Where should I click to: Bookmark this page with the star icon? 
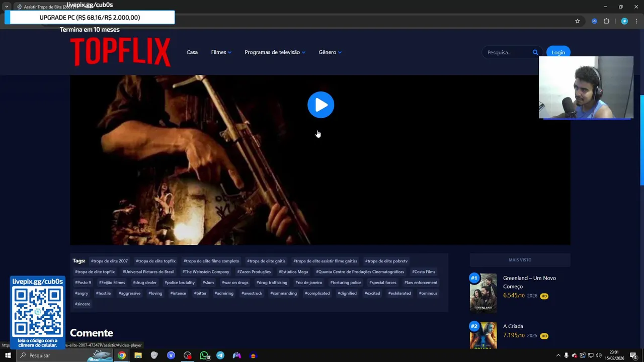point(578,21)
